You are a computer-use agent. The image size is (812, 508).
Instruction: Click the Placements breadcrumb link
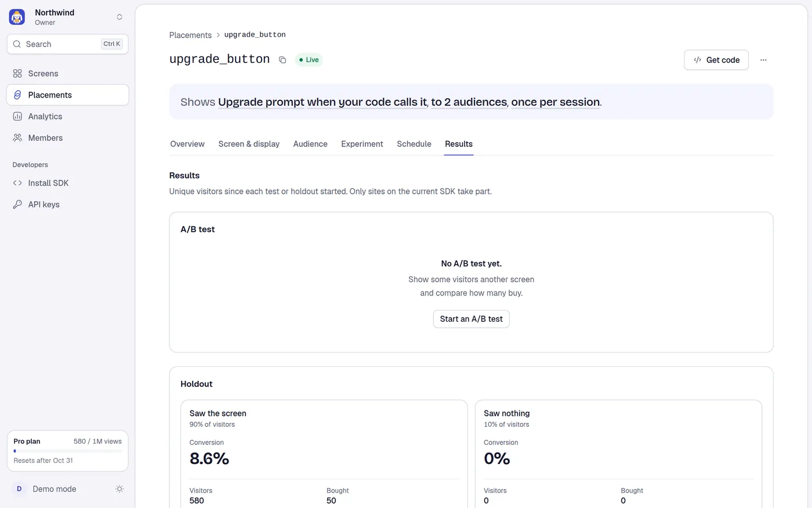click(190, 35)
